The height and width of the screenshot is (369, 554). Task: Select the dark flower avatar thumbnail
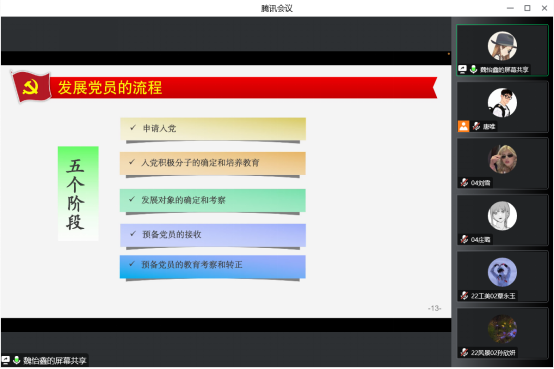pyautogui.click(x=502, y=329)
